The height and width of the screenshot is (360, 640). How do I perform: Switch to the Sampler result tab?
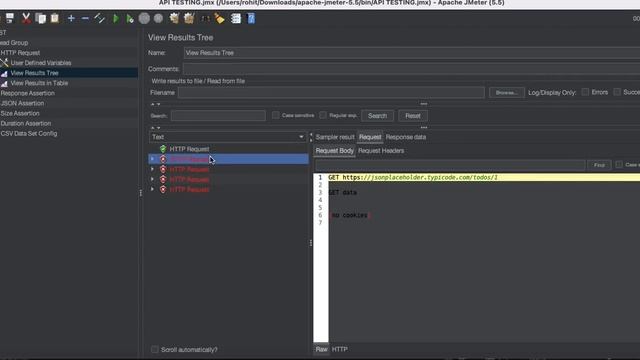tap(335, 137)
